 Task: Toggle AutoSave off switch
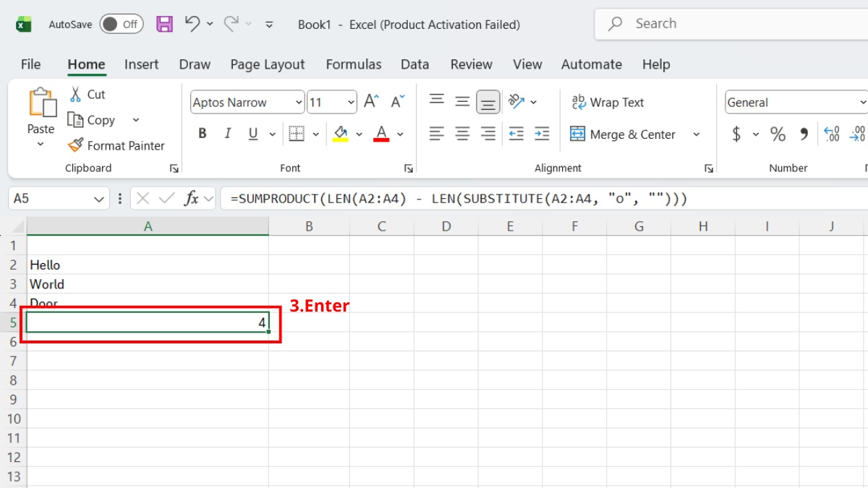(121, 24)
